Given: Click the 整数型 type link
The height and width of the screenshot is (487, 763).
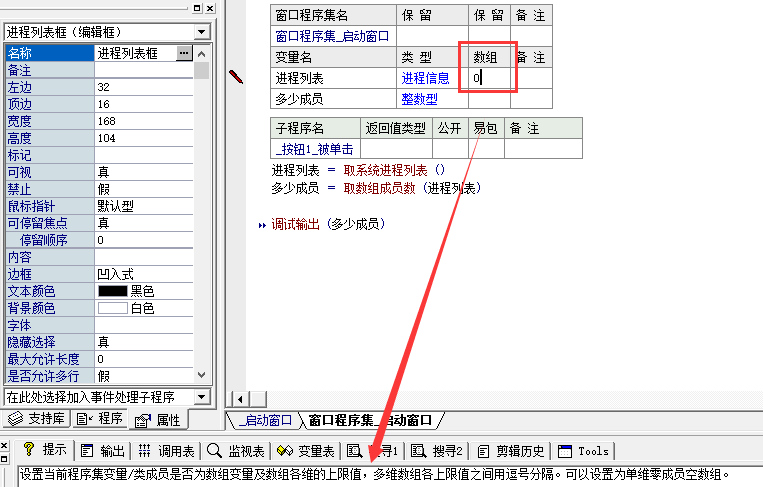Looking at the screenshot, I should click(419, 99).
